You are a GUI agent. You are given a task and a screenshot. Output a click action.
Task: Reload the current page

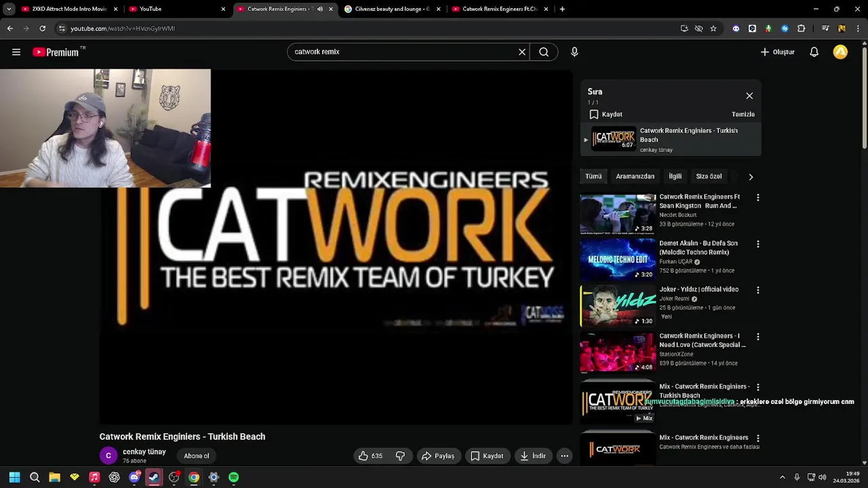pos(42,28)
